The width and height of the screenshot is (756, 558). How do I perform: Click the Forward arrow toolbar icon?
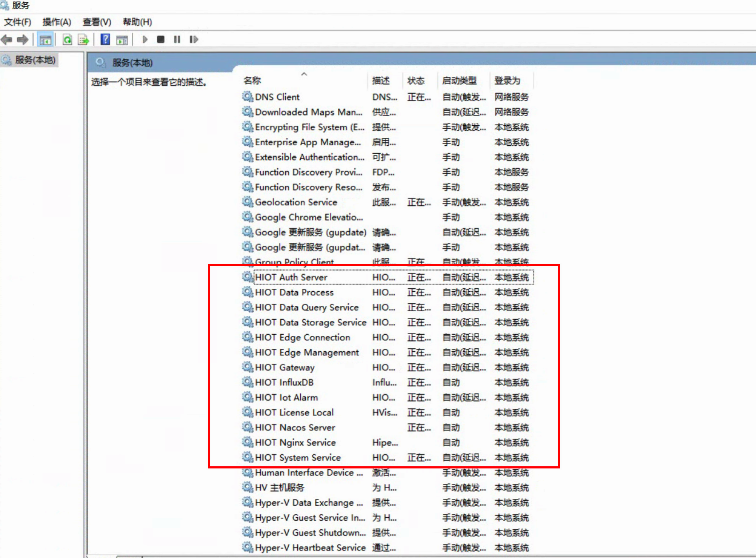click(23, 40)
